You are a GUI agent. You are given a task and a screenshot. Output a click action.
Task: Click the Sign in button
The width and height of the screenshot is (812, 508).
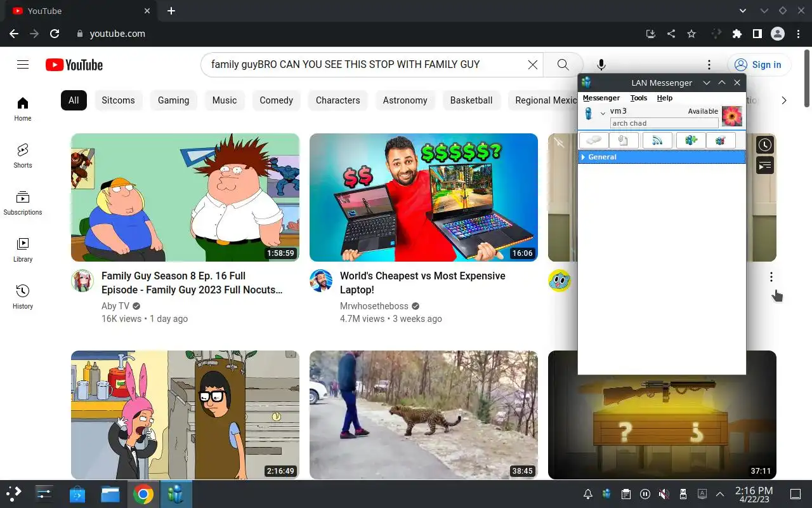pos(759,65)
